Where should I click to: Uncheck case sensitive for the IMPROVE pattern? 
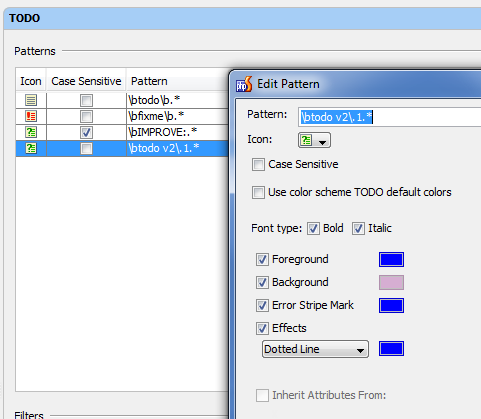(x=86, y=132)
